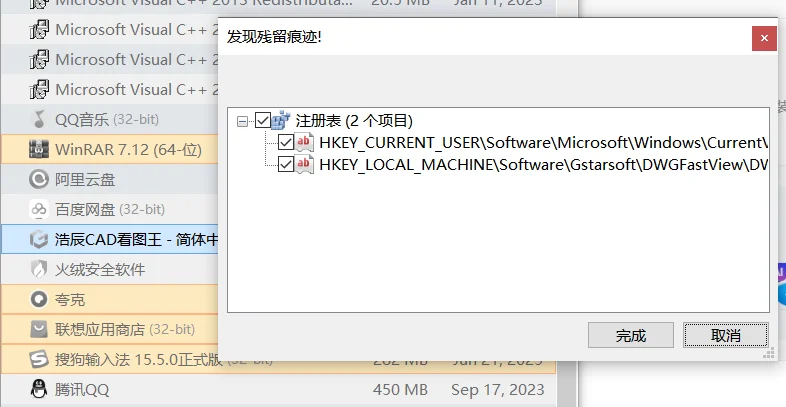
Task: Click the 取消 button
Action: [725, 335]
